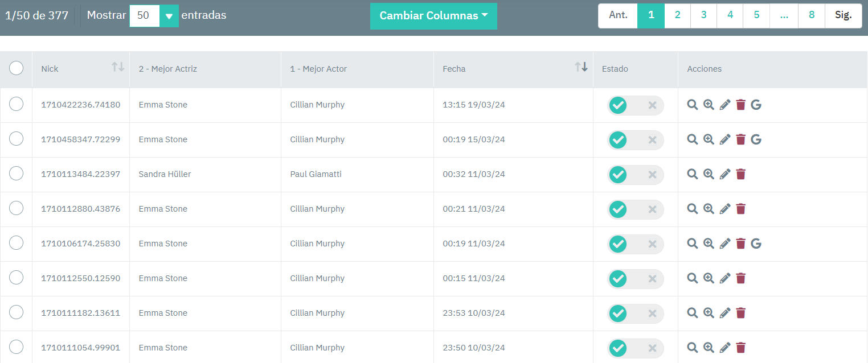
Task: Open the Mostrar entries count dropdown arrow
Action: point(169,16)
